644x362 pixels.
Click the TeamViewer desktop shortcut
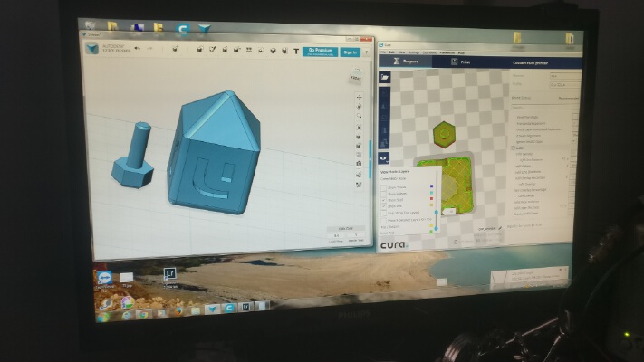pyautogui.click(x=104, y=280)
